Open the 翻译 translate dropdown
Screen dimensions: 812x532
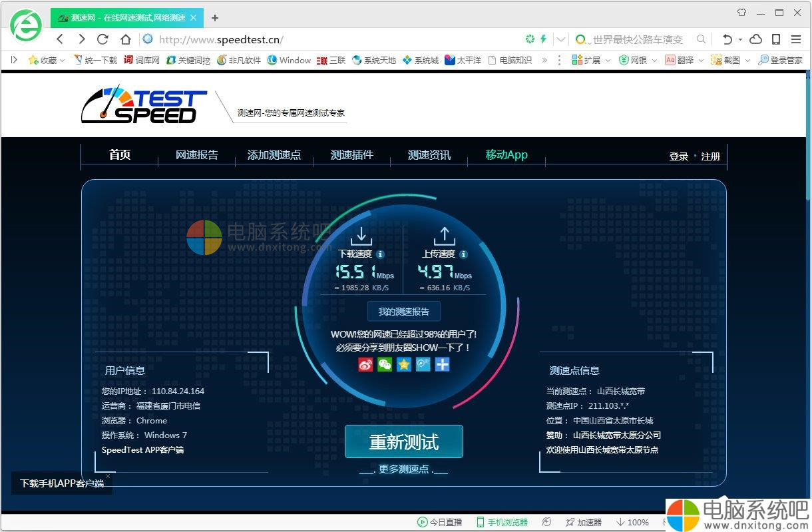(x=684, y=60)
